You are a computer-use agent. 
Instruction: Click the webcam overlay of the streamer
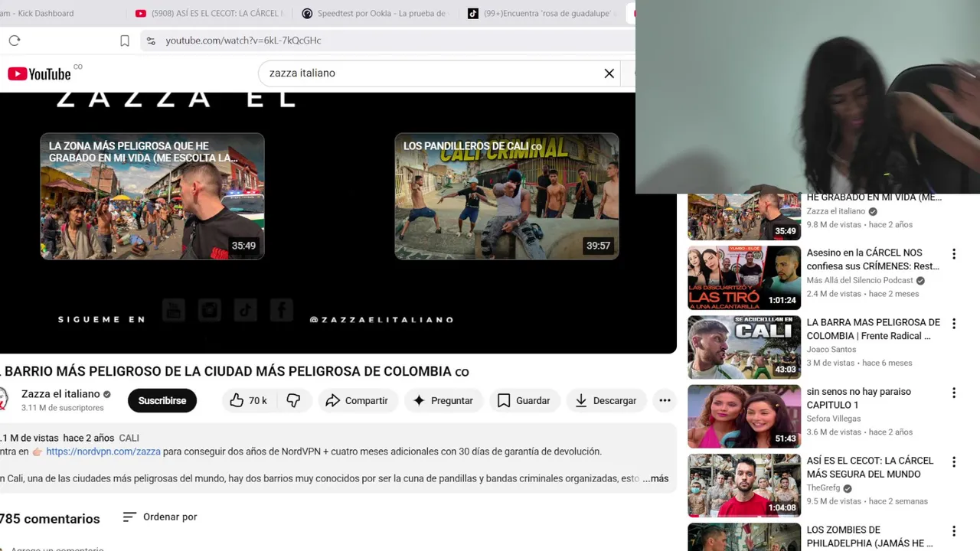tap(808, 96)
